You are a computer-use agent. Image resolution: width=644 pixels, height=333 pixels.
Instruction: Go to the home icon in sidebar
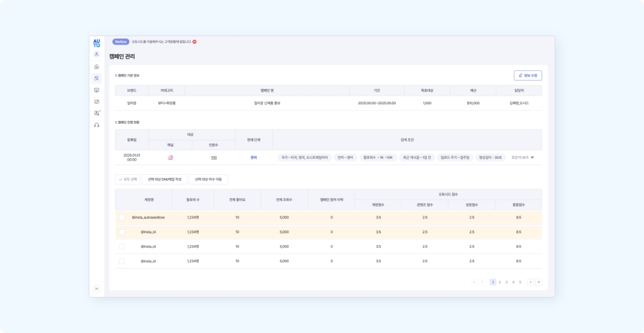point(97,67)
